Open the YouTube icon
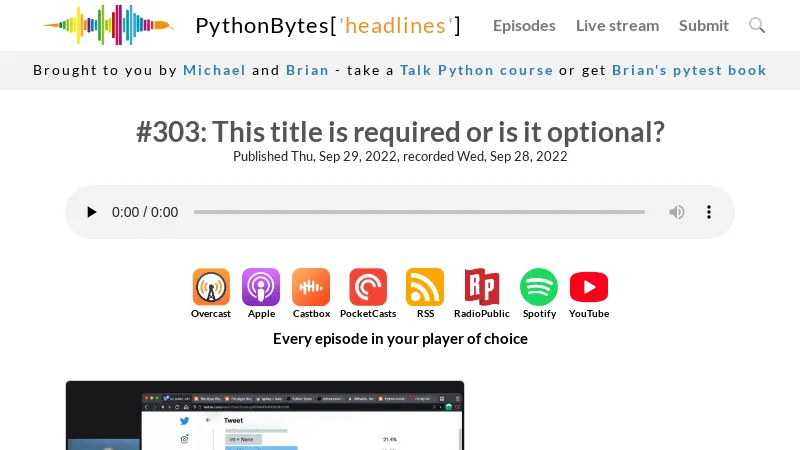 point(589,287)
